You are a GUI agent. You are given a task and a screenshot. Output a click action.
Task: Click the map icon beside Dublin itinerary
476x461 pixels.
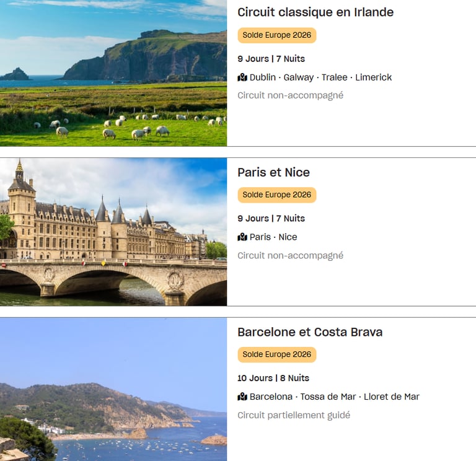tap(242, 77)
